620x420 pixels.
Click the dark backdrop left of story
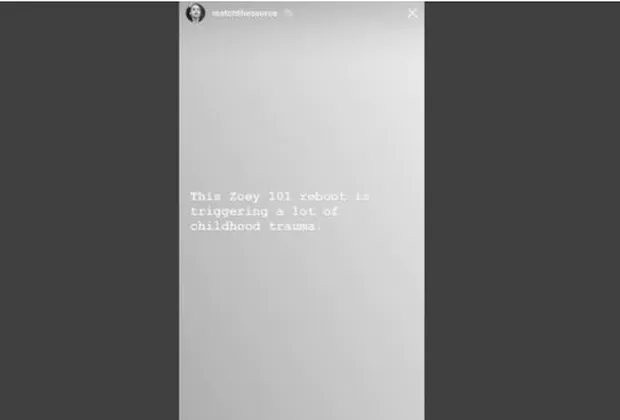pos(89,210)
